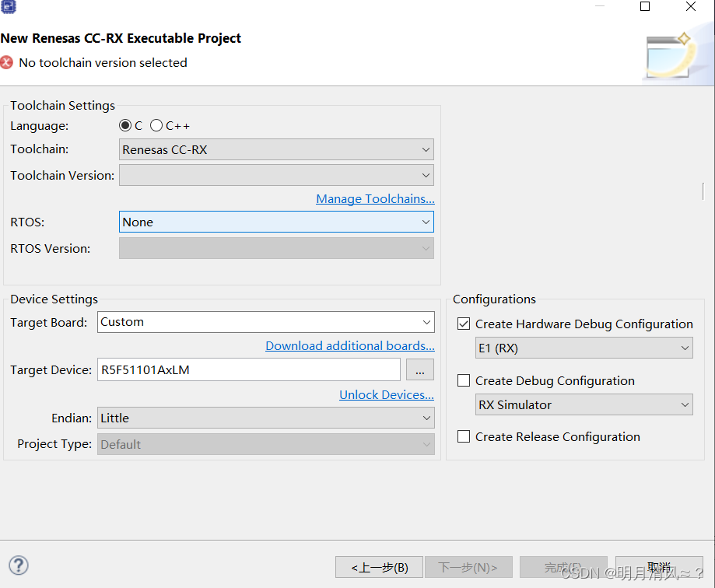715x588 pixels.
Task: Click the 'Toolchain Version:' label
Action: tap(62, 176)
